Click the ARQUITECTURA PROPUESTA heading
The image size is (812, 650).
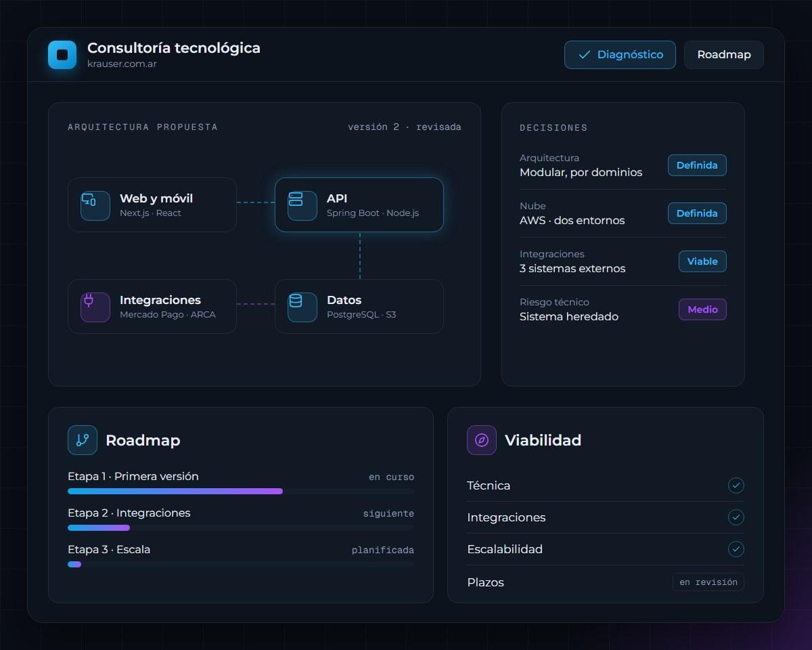click(x=143, y=127)
